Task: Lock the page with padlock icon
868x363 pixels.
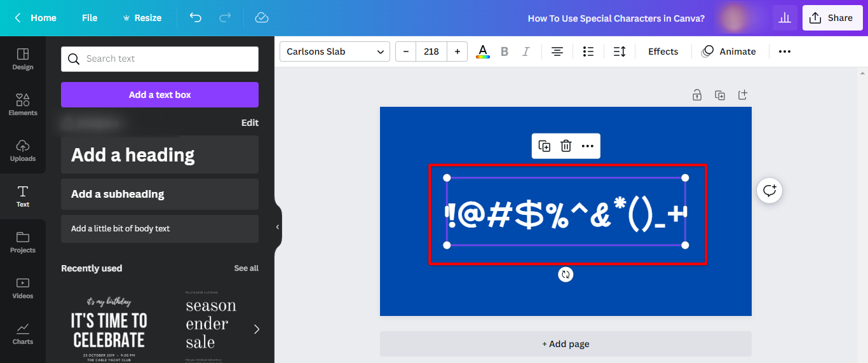Action: (697, 95)
